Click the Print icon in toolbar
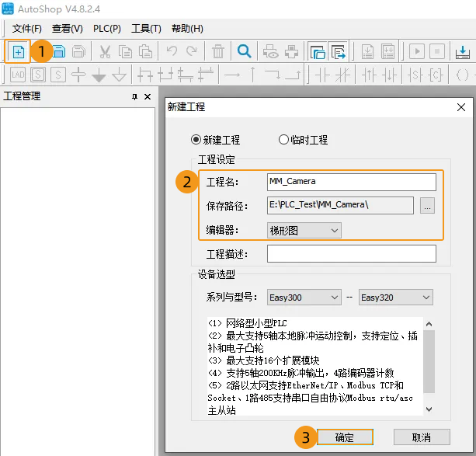This screenshot has width=476, height=456. (292, 51)
